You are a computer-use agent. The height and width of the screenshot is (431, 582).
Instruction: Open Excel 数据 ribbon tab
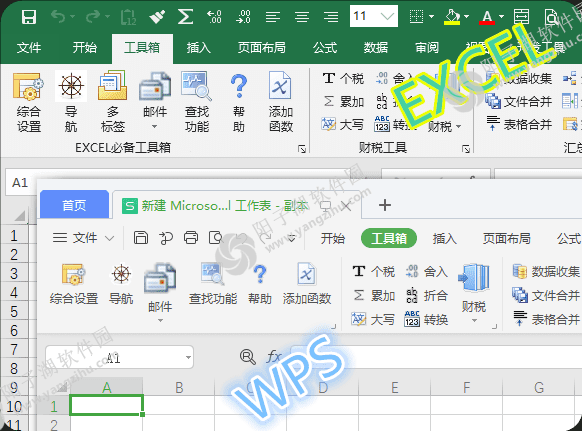click(376, 48)
